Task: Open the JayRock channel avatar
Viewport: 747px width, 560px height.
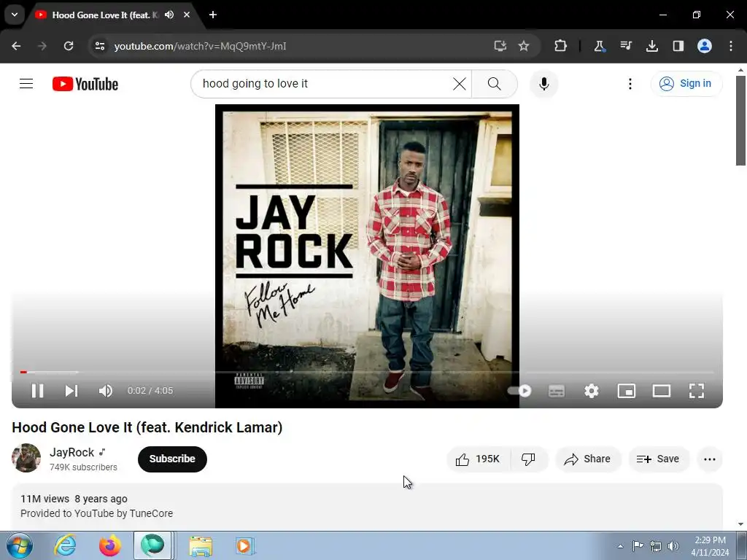Action: click(x=26, y=458)
